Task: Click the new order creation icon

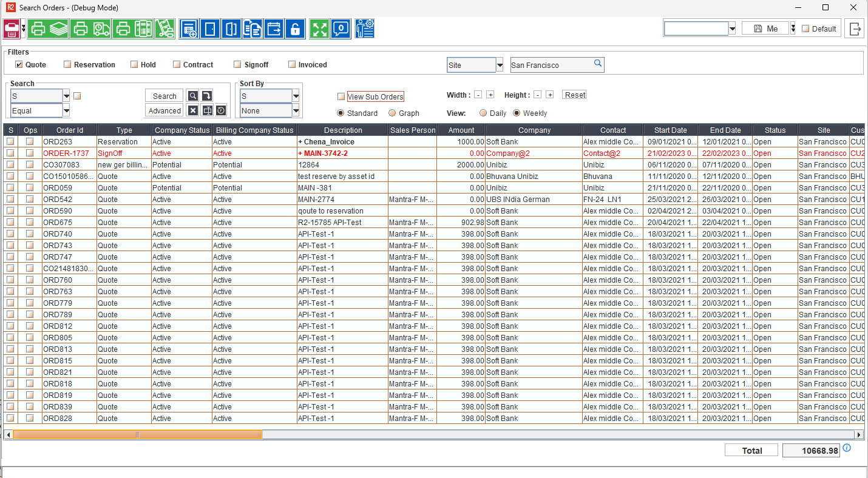Action: click(x=187, y=28)
